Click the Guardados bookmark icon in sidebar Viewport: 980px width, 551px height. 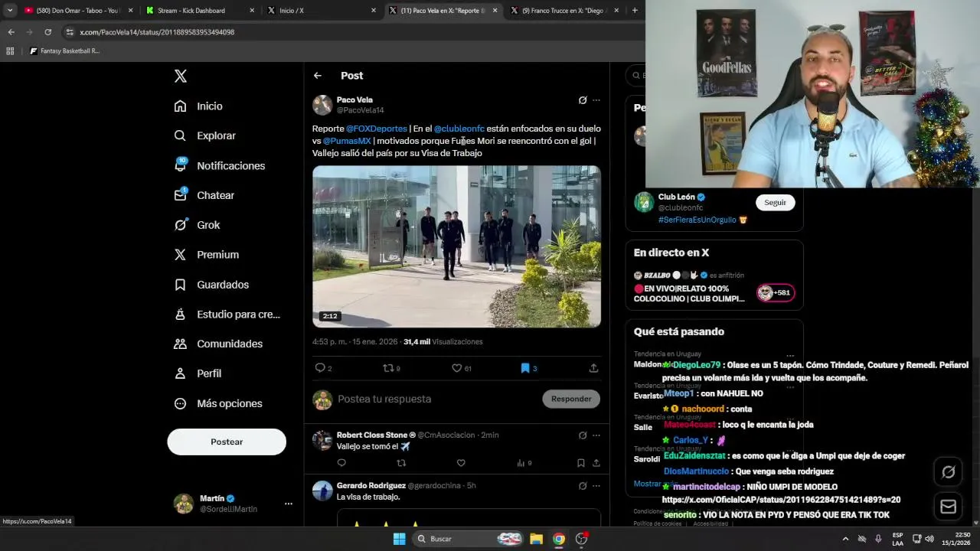pos(180,285)
